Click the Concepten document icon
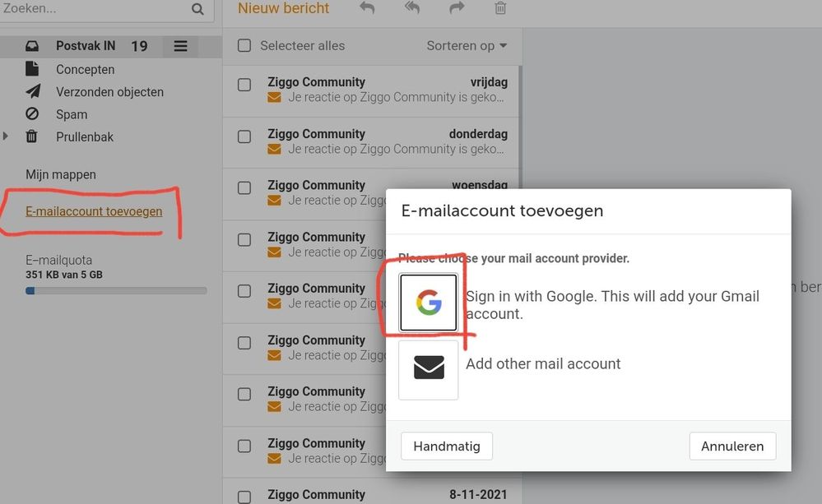 32,68
